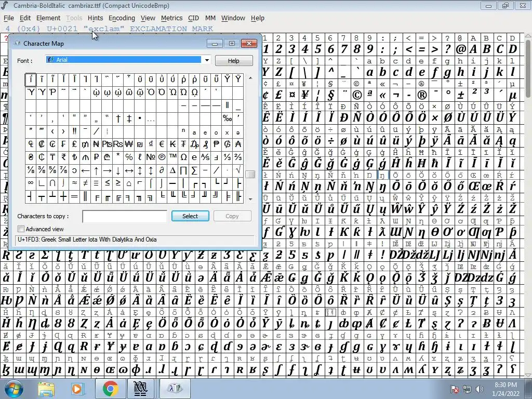Pick the down arrow ↓ character

coord(118,170)
